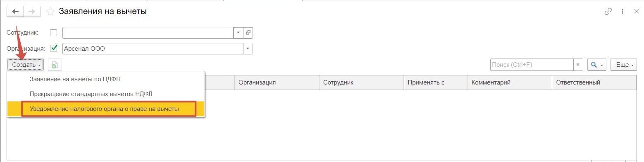Click the Создать button
Viewport: 644px width, 162px height.
coord(25,65)
